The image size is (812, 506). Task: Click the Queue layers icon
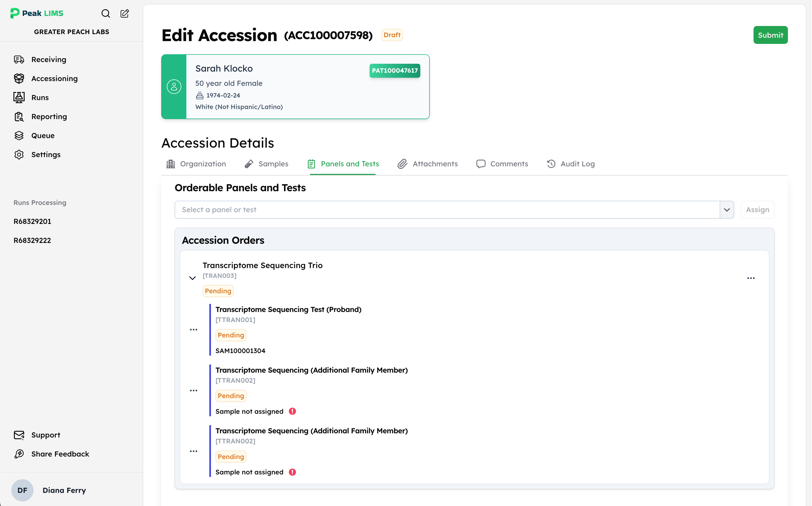[x=19, y=135]
